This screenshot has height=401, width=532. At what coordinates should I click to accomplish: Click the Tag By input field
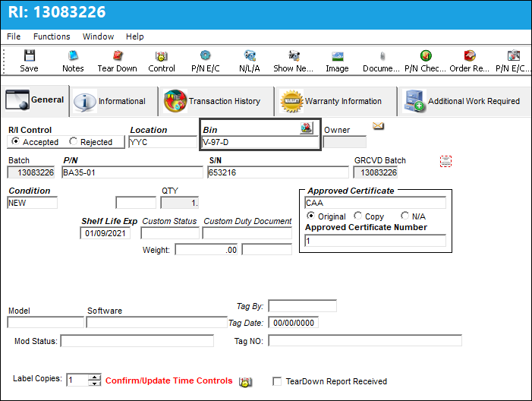click(302, 305)
